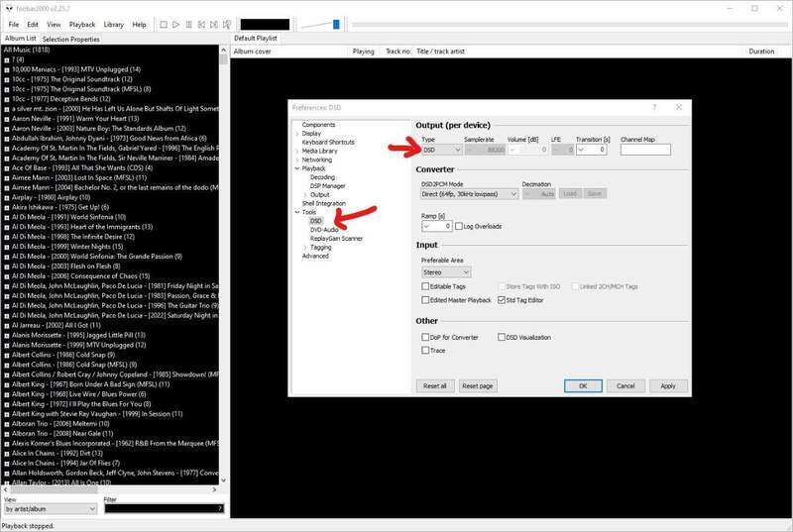Enable the Log Overloads checkbox

pyautogui.click(x=459, y=226)
